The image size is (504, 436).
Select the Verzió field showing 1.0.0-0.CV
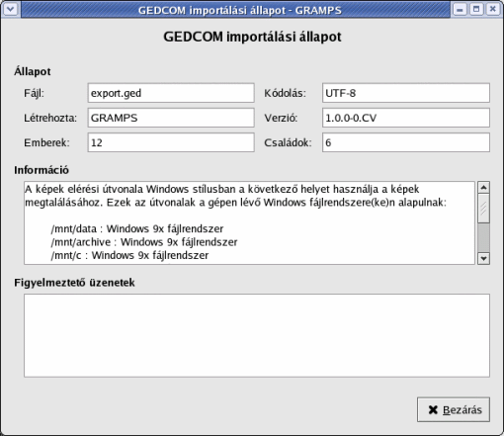tap(406, 118)
